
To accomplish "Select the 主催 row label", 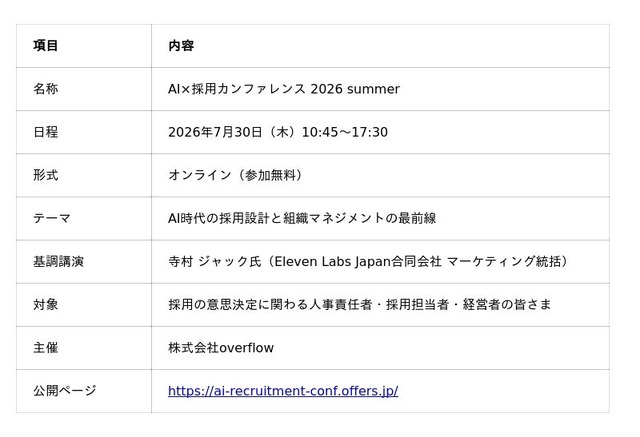I will click(45, 348).
